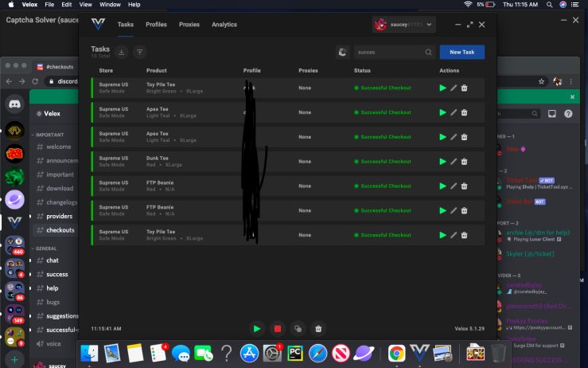Bookmark page with the star icon
Viewport: 588px width, 368px height.
click(541, 81)
